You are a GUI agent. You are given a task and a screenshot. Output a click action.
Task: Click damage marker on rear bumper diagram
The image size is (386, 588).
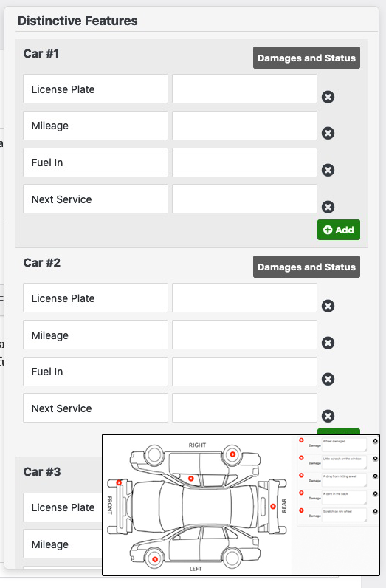coord(273,507)
